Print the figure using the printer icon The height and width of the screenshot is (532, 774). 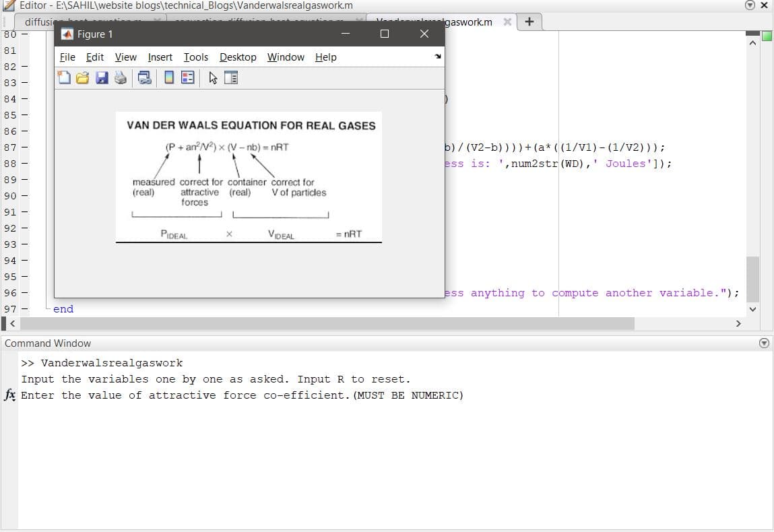coord(121,78)
